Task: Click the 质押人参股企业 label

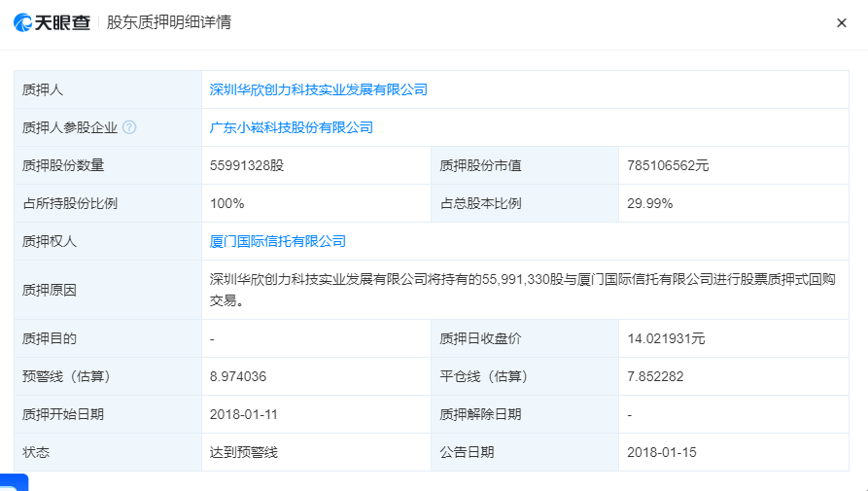Action: (x=70, y=127)
